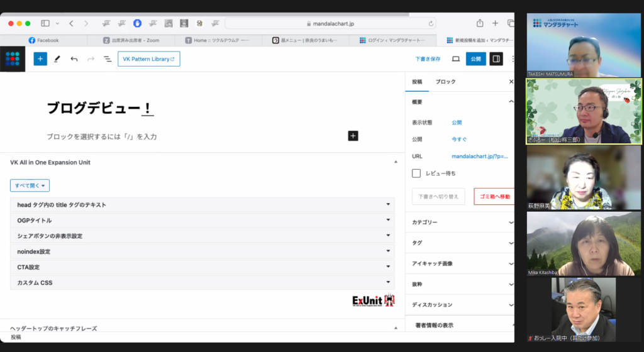The height and width of the screenshot is (352, 644).
Task: Expand the OGPタイトル section
Action: coord(202,221)
